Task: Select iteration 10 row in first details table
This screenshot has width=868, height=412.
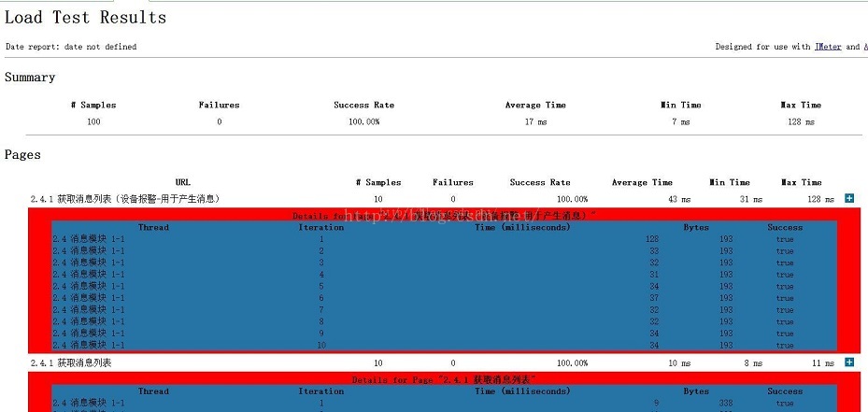Action: (321, 346)
